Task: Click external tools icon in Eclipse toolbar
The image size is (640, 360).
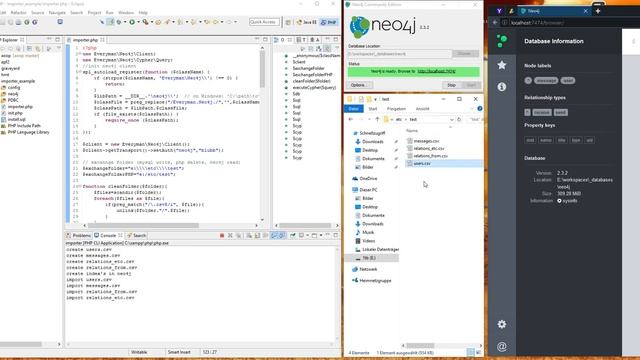Action: [145, 22]
